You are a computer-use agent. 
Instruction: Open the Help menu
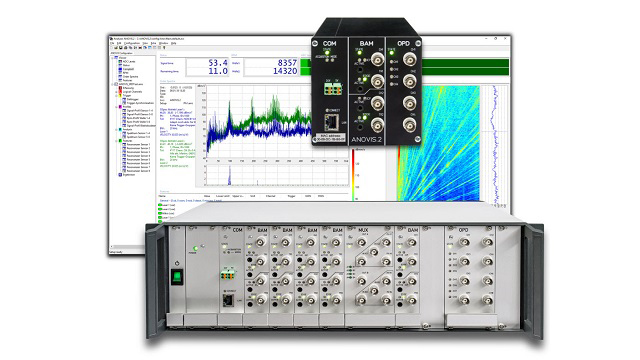pos(173,43)
